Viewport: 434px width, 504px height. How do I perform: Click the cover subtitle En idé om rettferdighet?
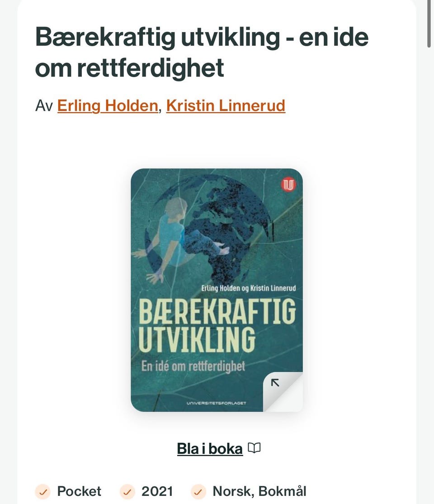(x=193, y=366)
